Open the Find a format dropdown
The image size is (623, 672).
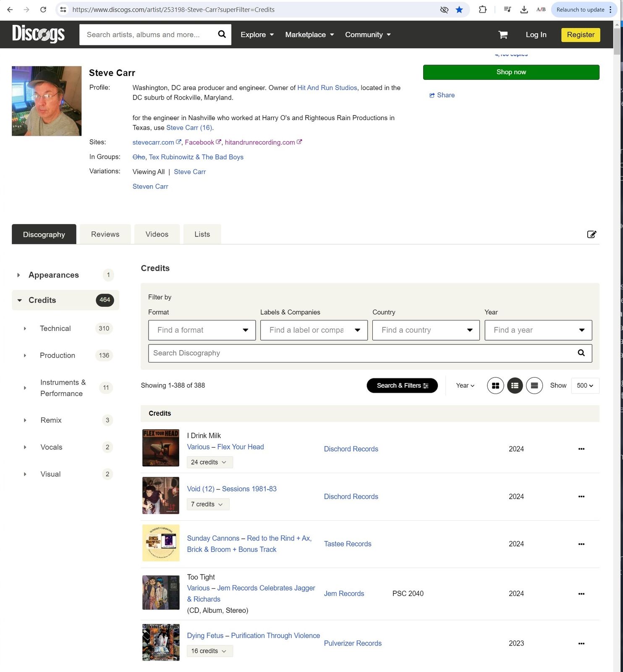coord(202,330)
